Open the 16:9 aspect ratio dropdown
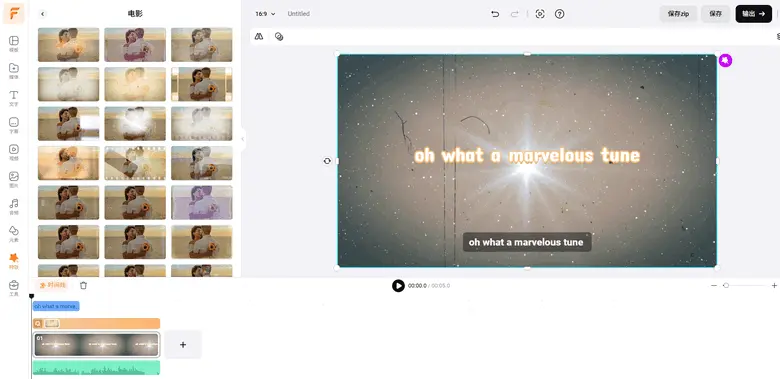Viewport: 780px width, 379px height. click(265, 14)
